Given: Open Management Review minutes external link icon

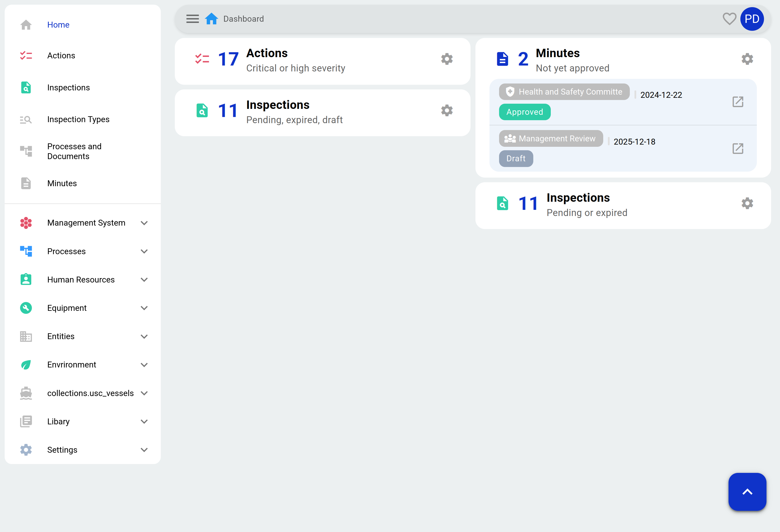Looking at the screenshot, I should 738,148.
